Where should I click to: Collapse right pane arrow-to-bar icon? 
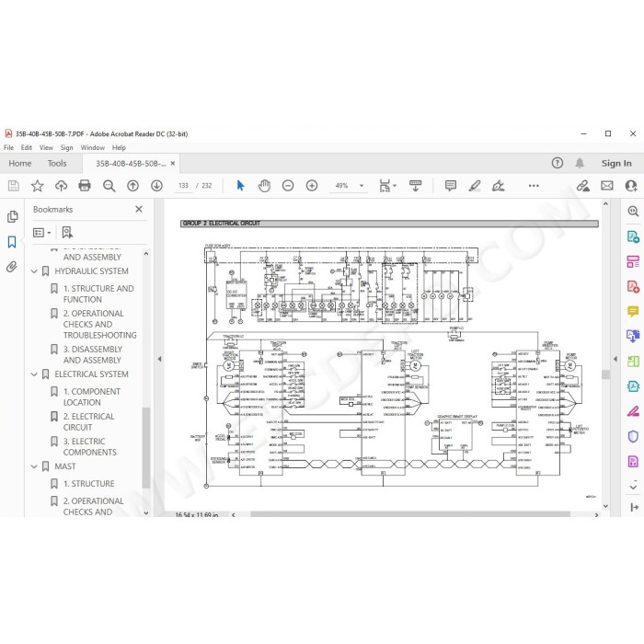coord(634,507)
